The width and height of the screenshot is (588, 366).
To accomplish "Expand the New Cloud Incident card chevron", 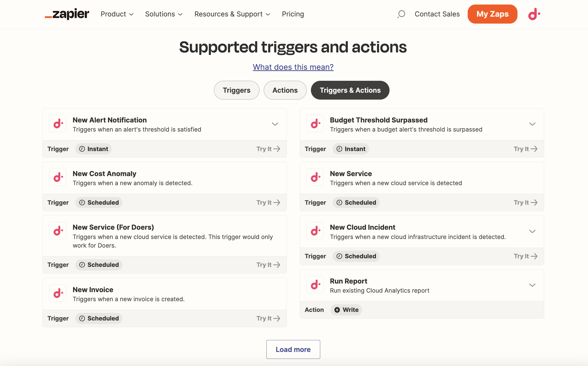I will point(532,231).
